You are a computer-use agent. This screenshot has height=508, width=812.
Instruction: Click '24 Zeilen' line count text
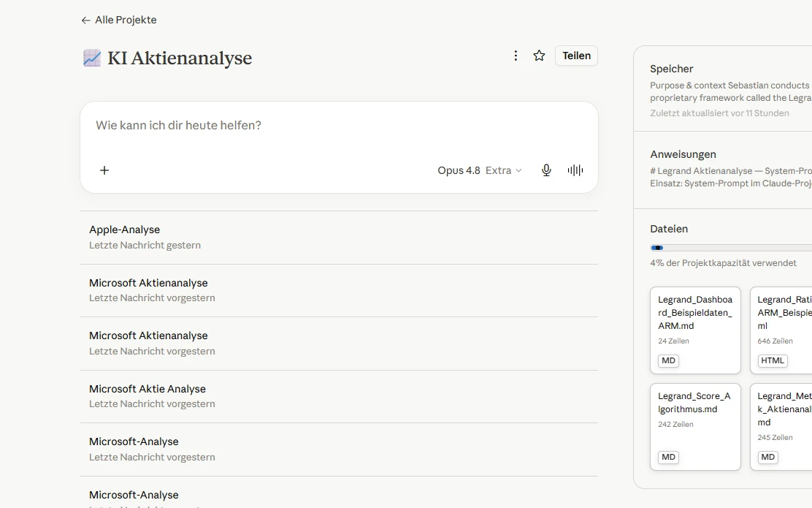tap(673, 341)
